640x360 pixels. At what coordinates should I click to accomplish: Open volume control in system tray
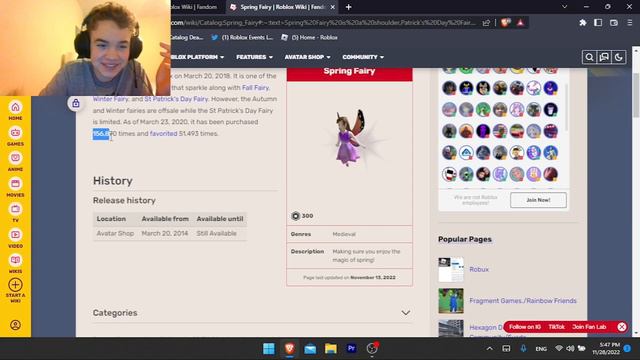pyautogui.click(x=570, y=349)
